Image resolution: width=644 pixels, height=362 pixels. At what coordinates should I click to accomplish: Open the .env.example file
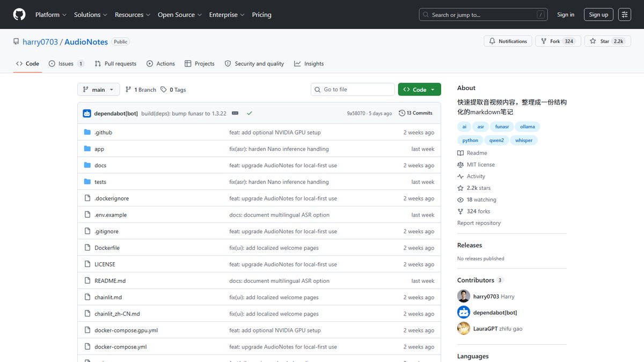pyautogui.click(x=111, y=215)
